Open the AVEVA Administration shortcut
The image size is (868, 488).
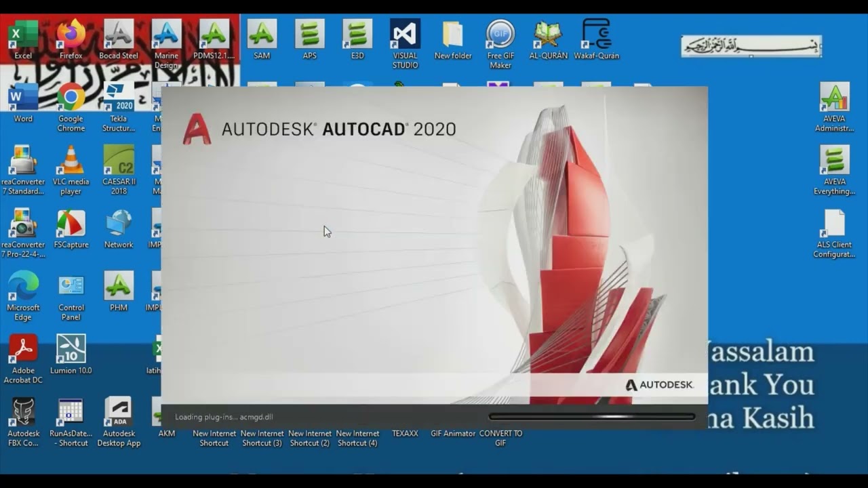point(835,107)
